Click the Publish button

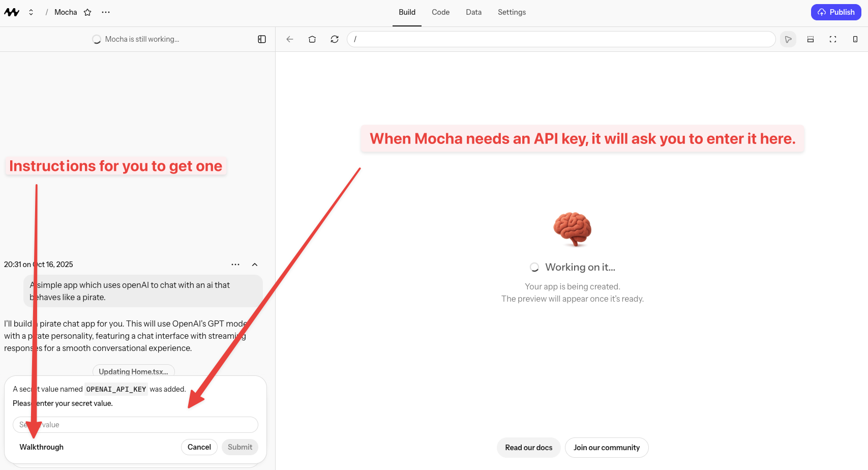point(836,12)
